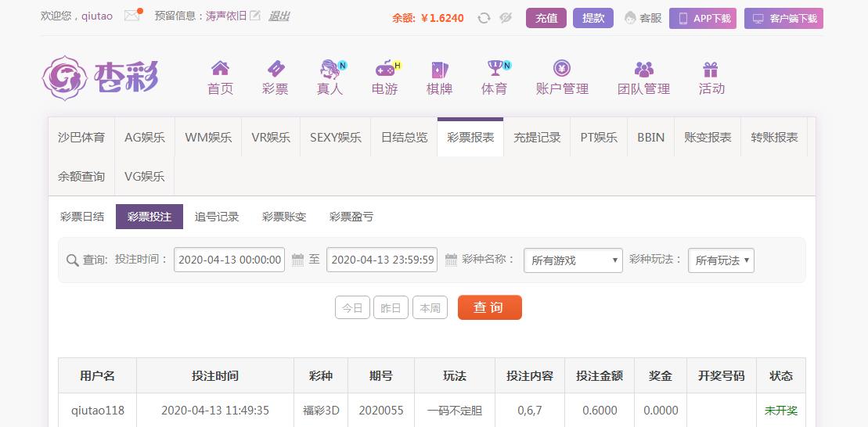
Task: Click the APP下载 button
Action: [x=703, y=18]
